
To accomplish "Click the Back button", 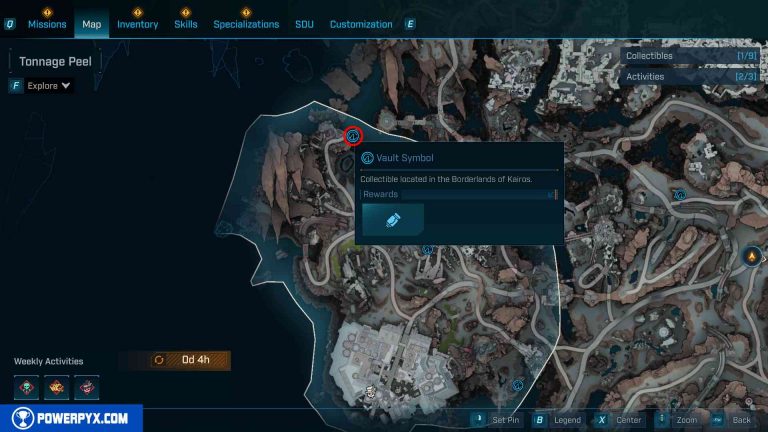I will click(x=742, y=420).
